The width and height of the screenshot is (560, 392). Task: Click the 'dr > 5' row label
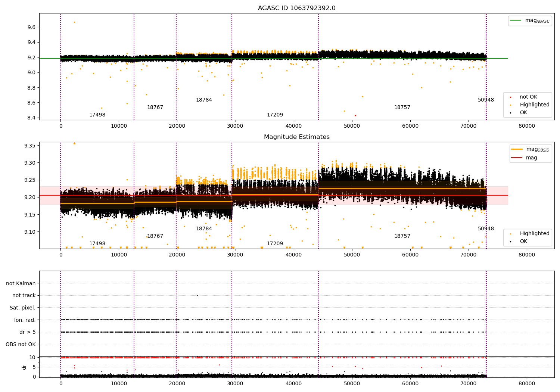coord(28,332)
